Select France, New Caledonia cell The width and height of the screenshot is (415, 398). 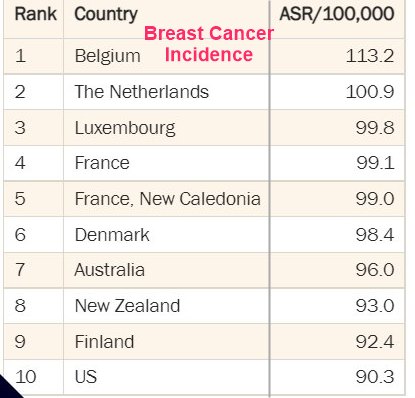[168, 199]
